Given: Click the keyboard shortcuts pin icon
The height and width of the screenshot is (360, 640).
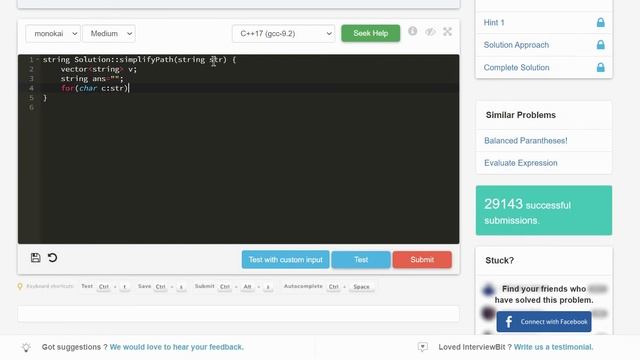Looking at the screenshot, I should (20, 287).
